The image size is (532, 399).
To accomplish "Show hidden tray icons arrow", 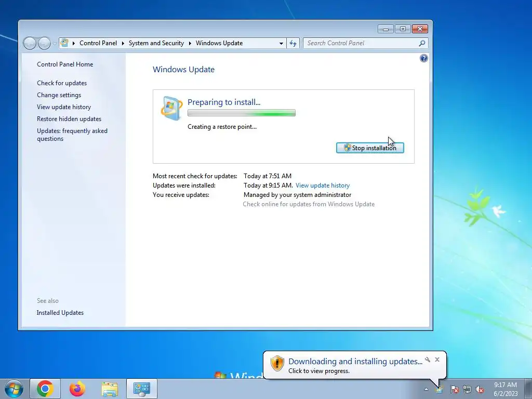I will (426, 389).
